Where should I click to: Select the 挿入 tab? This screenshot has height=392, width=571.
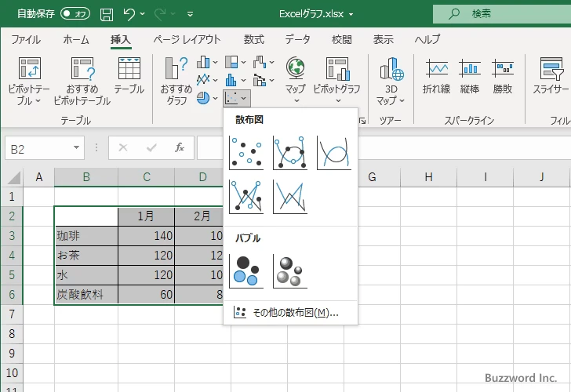pos(121,39)
